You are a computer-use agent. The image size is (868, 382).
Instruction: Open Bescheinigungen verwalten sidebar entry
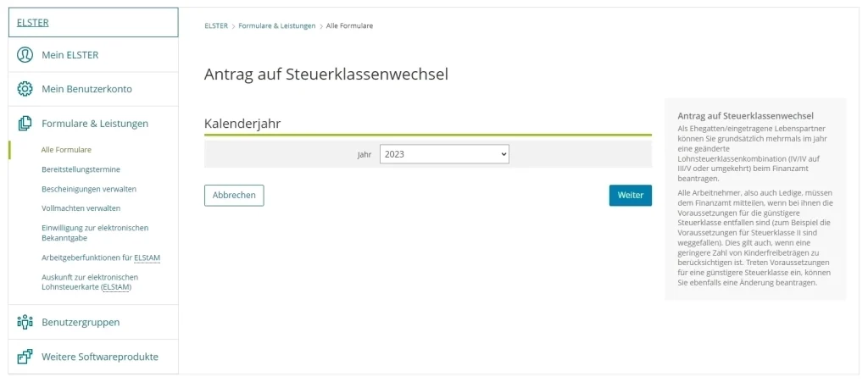point(89,189)
